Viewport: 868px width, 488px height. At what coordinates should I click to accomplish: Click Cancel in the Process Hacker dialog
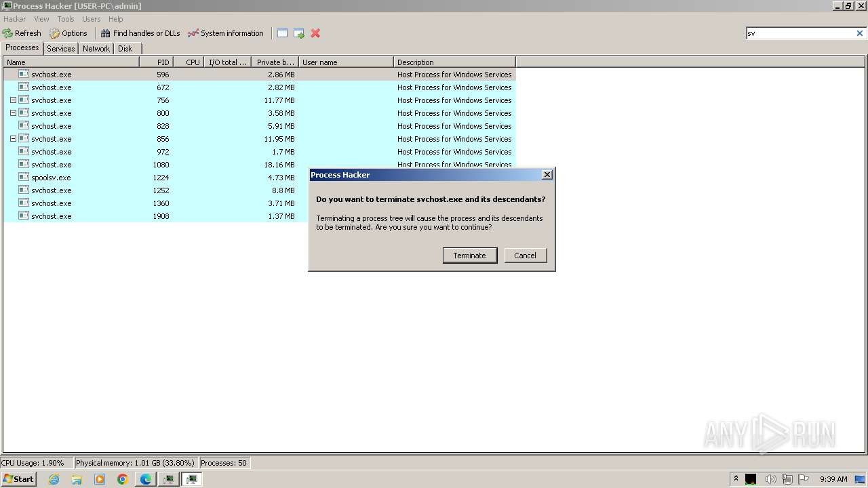click(526, 256)
